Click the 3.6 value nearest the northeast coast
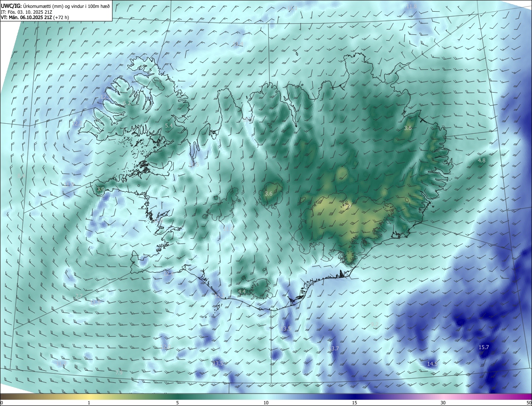 point(408,128)
